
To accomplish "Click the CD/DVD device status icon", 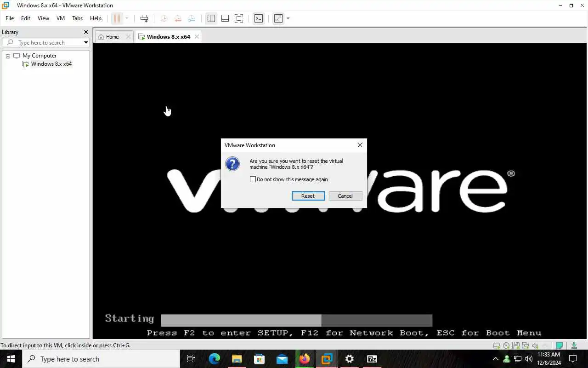I will [x=506, y=345].
